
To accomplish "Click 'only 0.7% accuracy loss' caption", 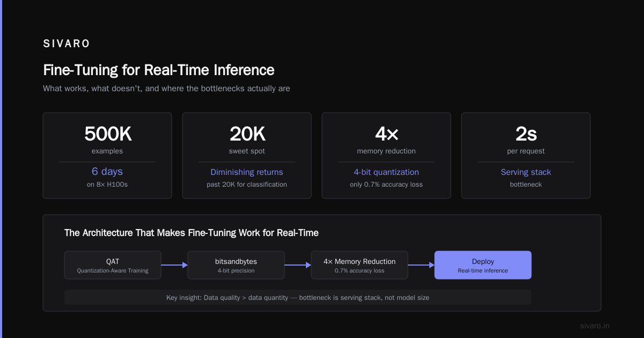I will [x=386, y=185].
